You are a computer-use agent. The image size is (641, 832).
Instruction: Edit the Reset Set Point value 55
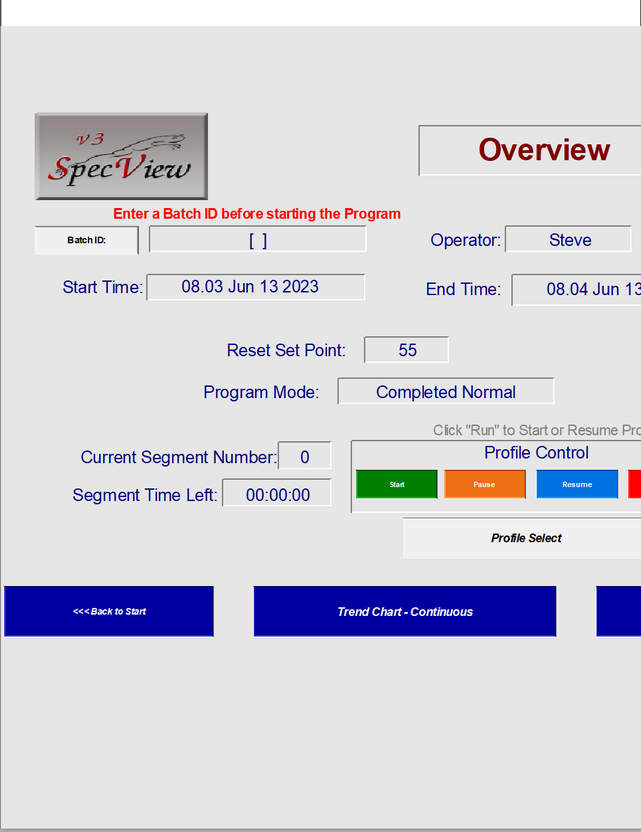pyautogui.click(x=406, y=350)
